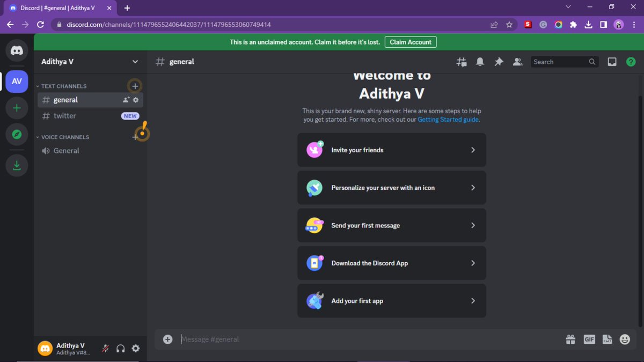
Task: Bookmark this page star icon
Action: click(x=509, y=25)
